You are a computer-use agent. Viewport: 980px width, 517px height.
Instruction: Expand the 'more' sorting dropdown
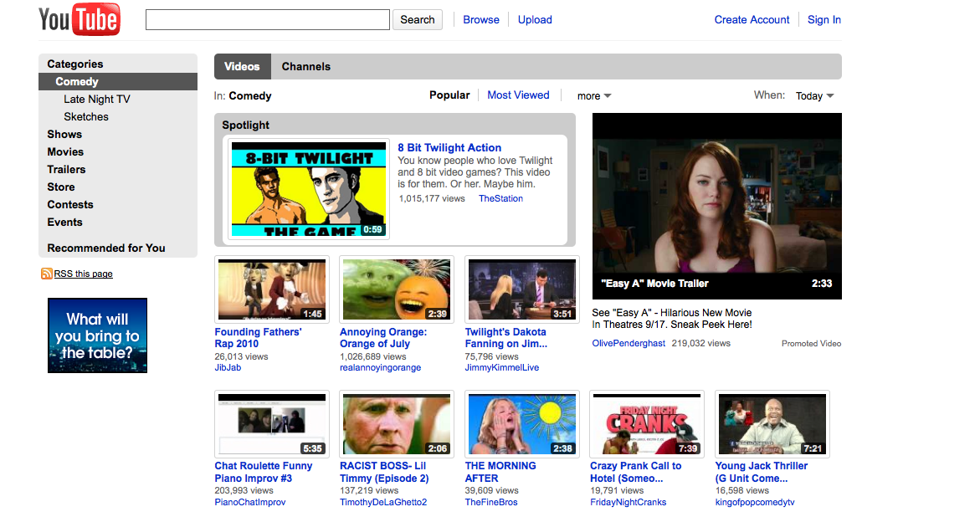tap(594, 96)
